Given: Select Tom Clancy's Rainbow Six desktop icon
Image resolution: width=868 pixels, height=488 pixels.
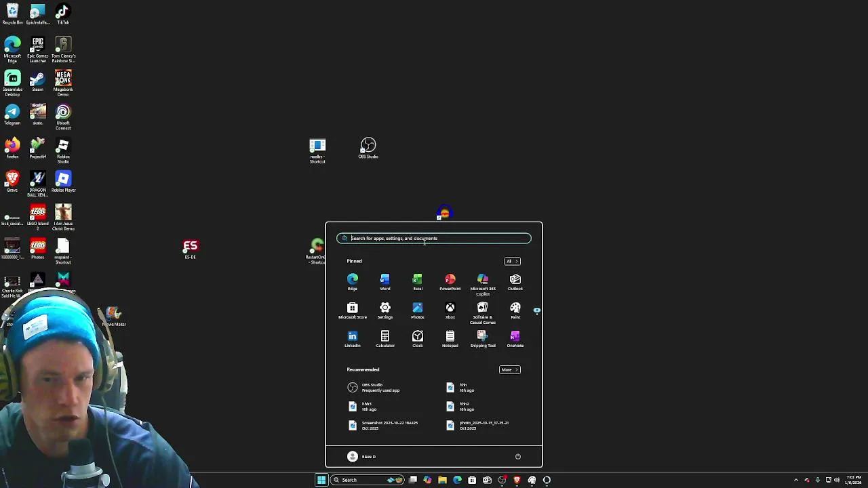Looking at the screenshot, I should coord(63,49).
